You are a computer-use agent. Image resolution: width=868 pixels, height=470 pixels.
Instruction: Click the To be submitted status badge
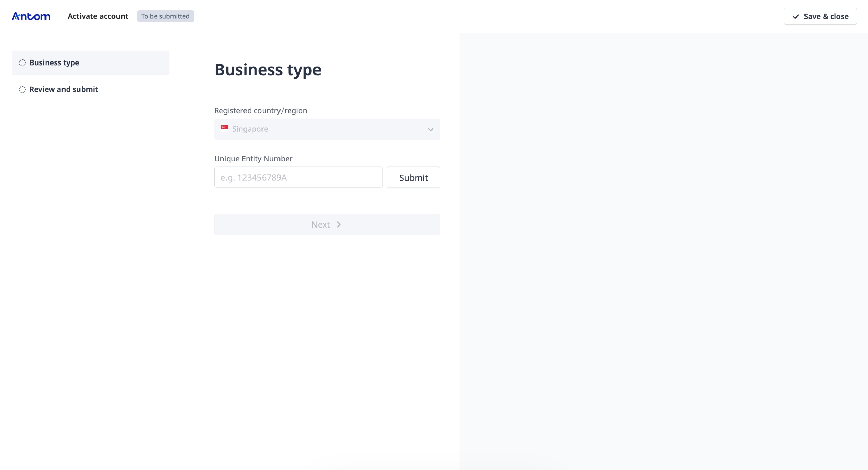click(165, 16)
